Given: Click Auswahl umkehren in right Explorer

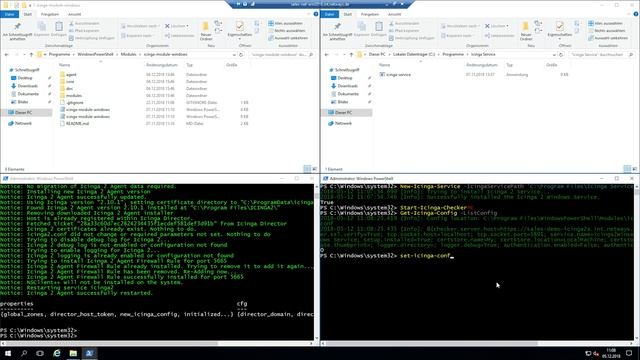Looking at the screenshot, I should (608, 38).
